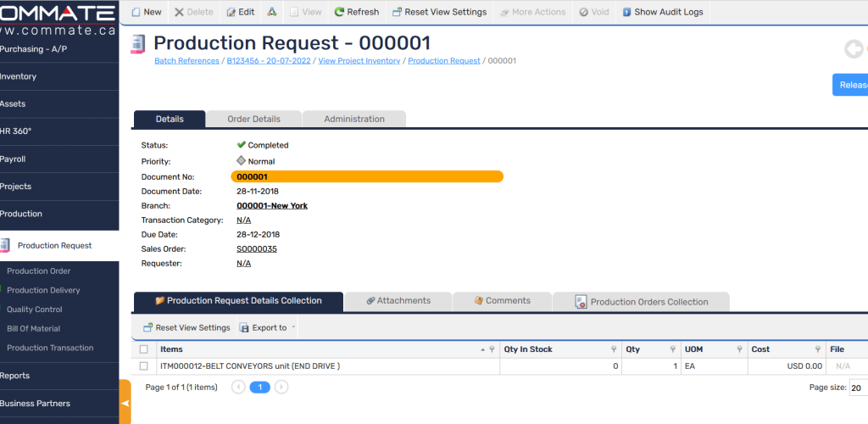
Task: Open the Attachments tab
Action: pos(398,301)
